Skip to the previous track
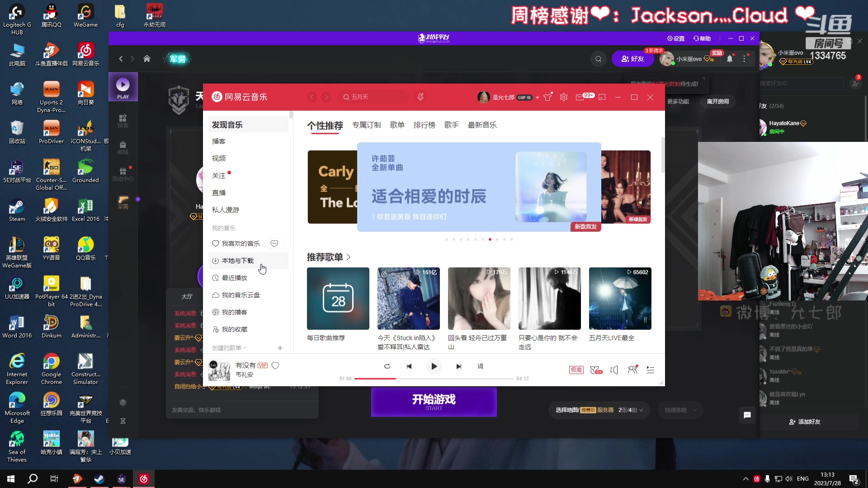 [x=409, y=366]
